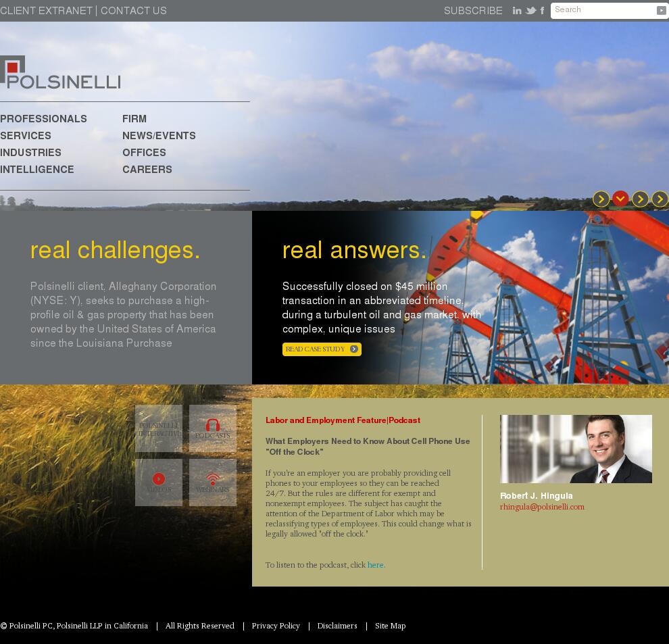Open Polsinelli's LinkedIn page icon
669x644 pixels.
click(x=517, y=11)
